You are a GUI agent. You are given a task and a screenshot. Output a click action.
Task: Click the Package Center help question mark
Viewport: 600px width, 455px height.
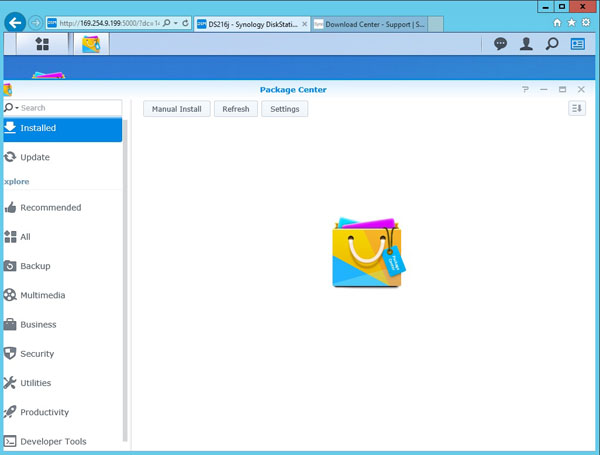pos(525,89)
